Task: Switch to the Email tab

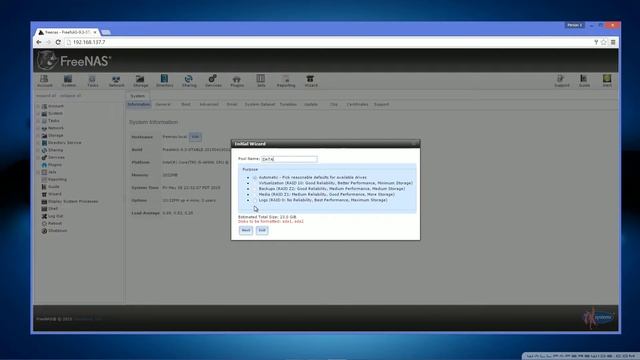Action: pyautogui.click(x=232, y=104)
